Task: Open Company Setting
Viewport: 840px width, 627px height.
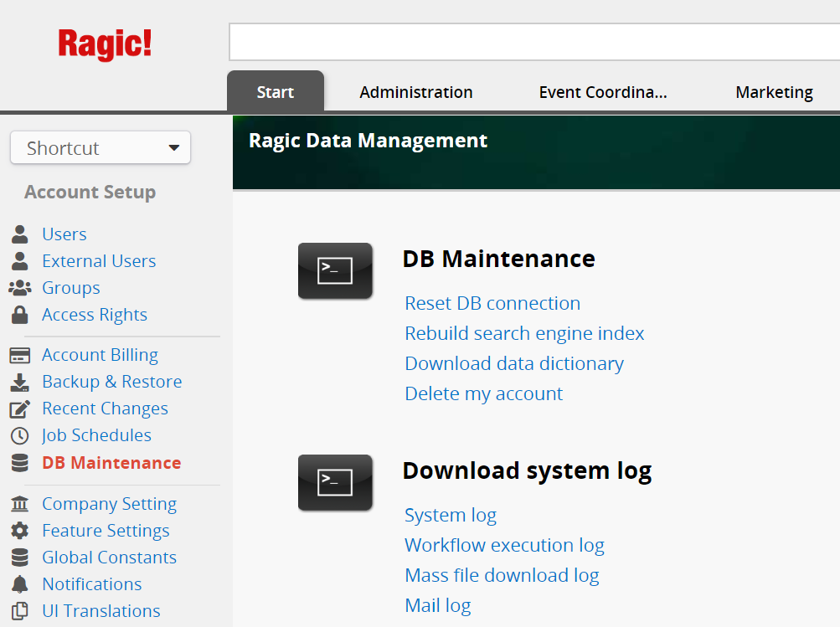Action: tap(109, 504)
